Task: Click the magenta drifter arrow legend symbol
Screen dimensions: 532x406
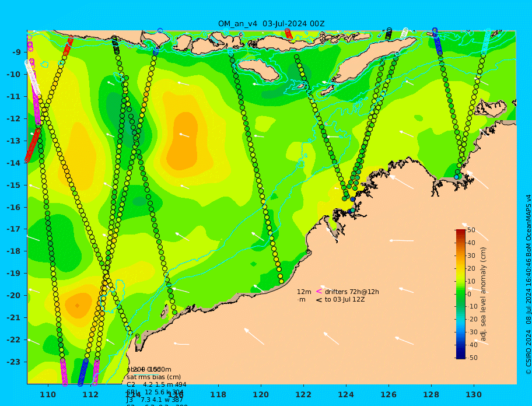Action: 318,291
